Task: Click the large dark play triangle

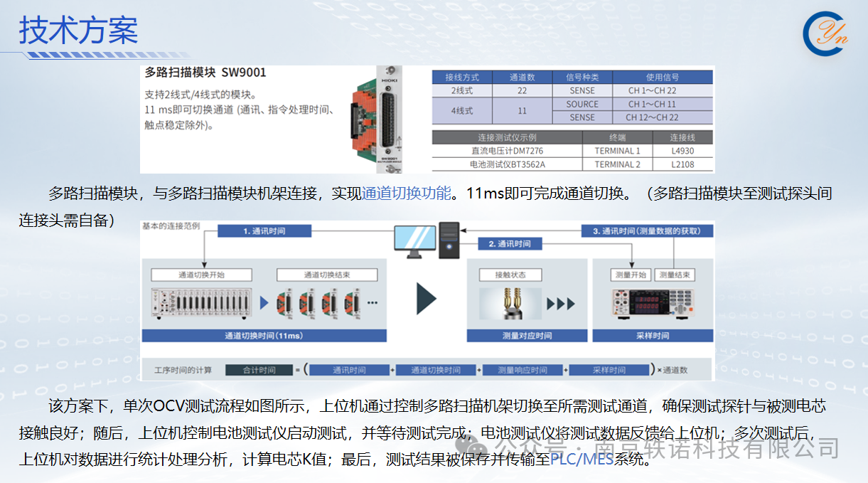Action: point(426,299)
